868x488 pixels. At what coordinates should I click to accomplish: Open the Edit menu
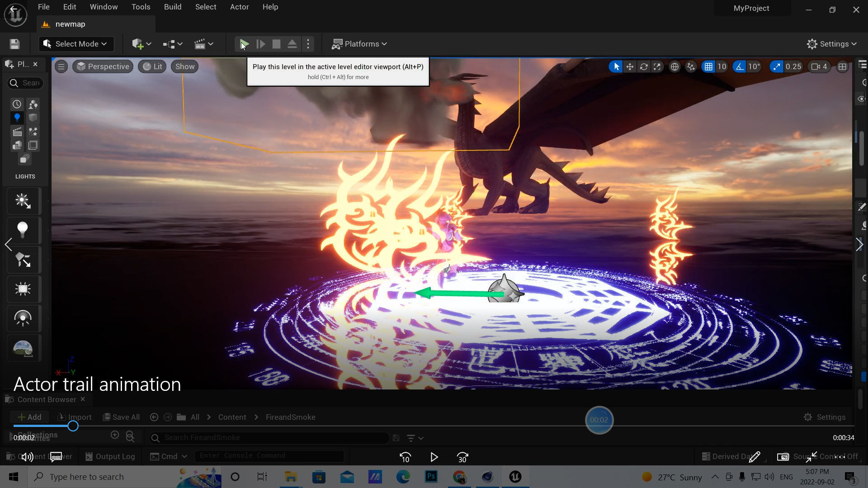coord(70,7)
